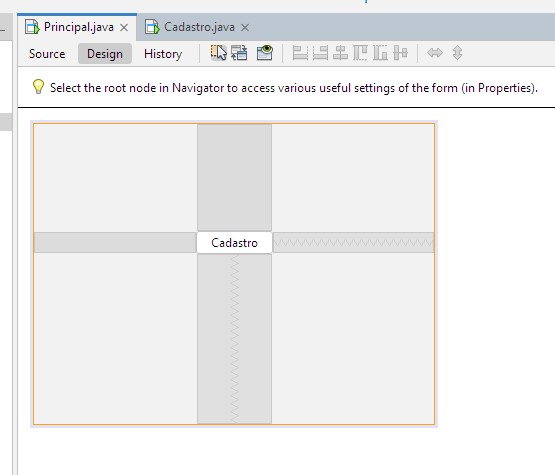Image resolution: width=555 pixels, height=475 pixels.
Task: Select the Cadastro button in the form
Action: [234, 243]
